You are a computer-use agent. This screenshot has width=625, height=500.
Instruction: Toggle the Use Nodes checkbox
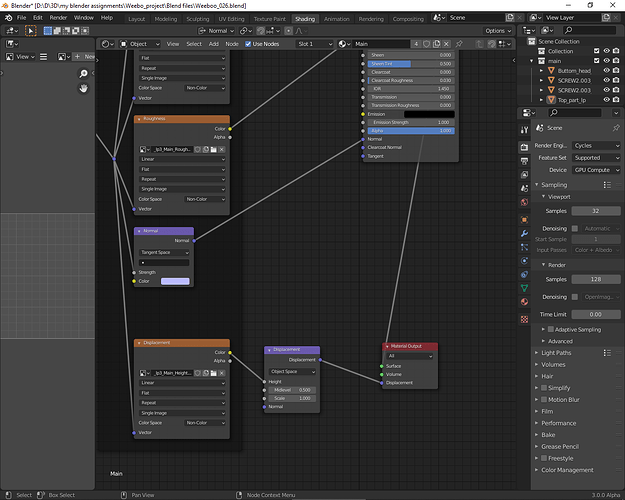248,44
